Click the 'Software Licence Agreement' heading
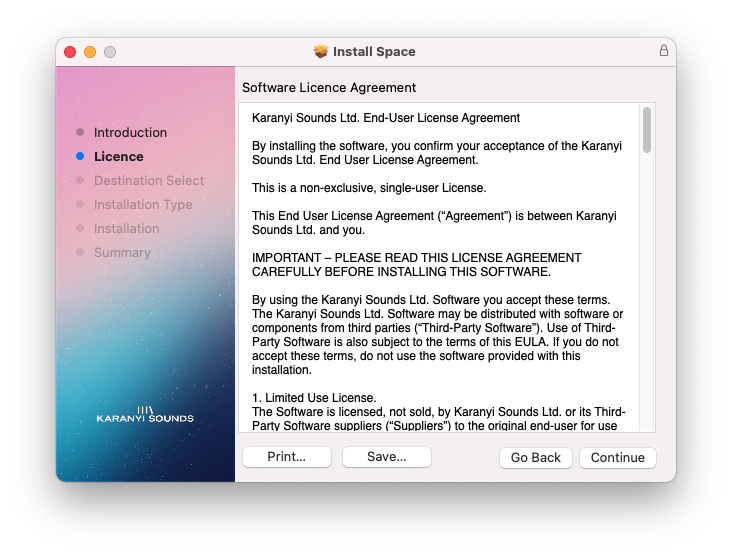 (329, 88)
